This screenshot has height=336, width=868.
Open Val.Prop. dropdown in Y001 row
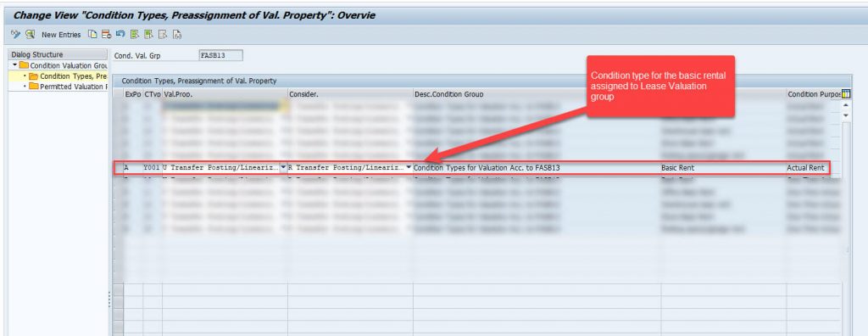coord(283,167)
